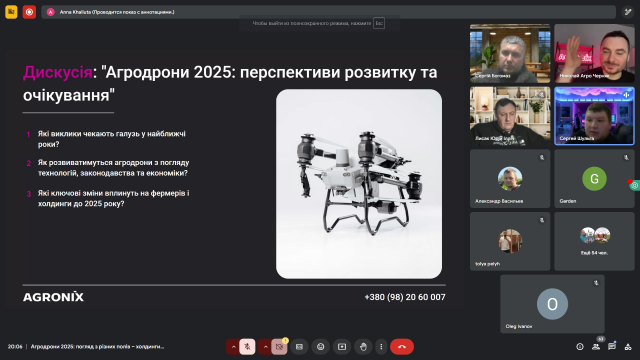The width and height of the screenshot is (640, 360).
Task: Toggle closed captions button
Action: pyautogui.click(x=299, y=347)
